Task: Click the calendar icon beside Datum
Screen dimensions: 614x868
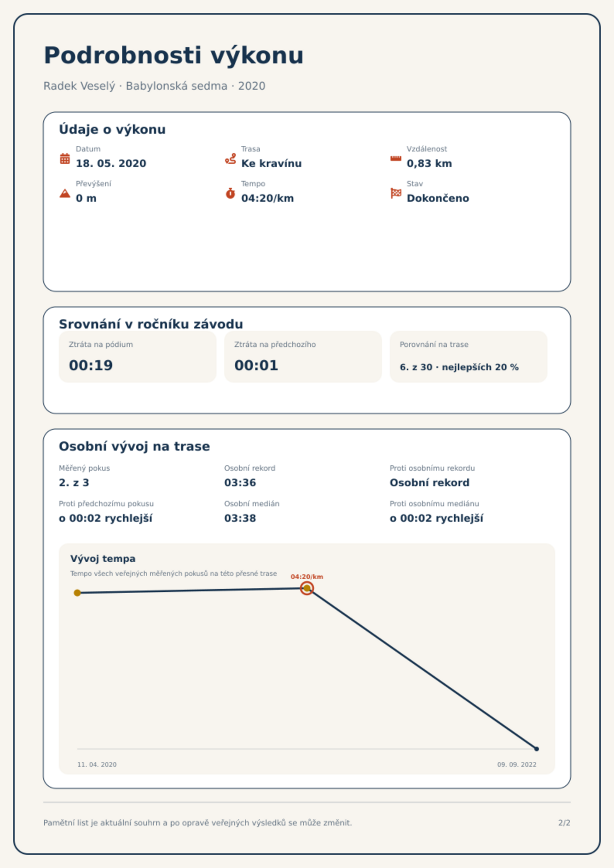Action: (x=65, y=158)
